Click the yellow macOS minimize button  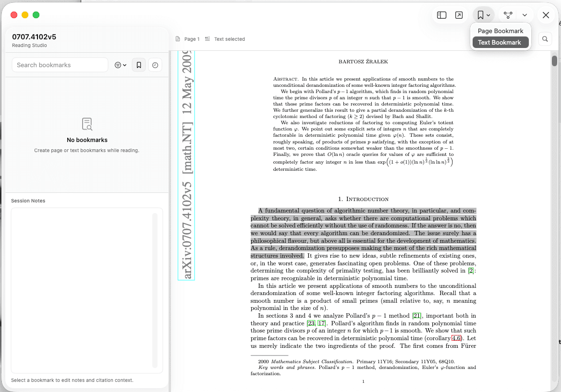[x=25, y=15]
